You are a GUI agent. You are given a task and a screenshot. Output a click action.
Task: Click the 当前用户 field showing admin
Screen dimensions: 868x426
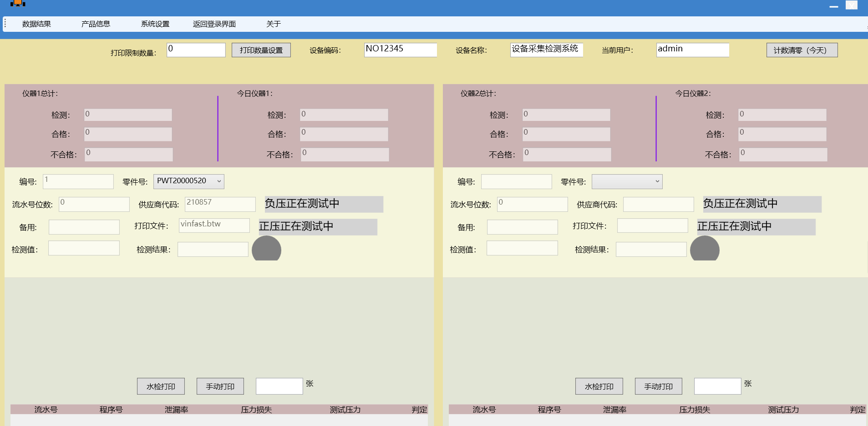click(693, 50)
